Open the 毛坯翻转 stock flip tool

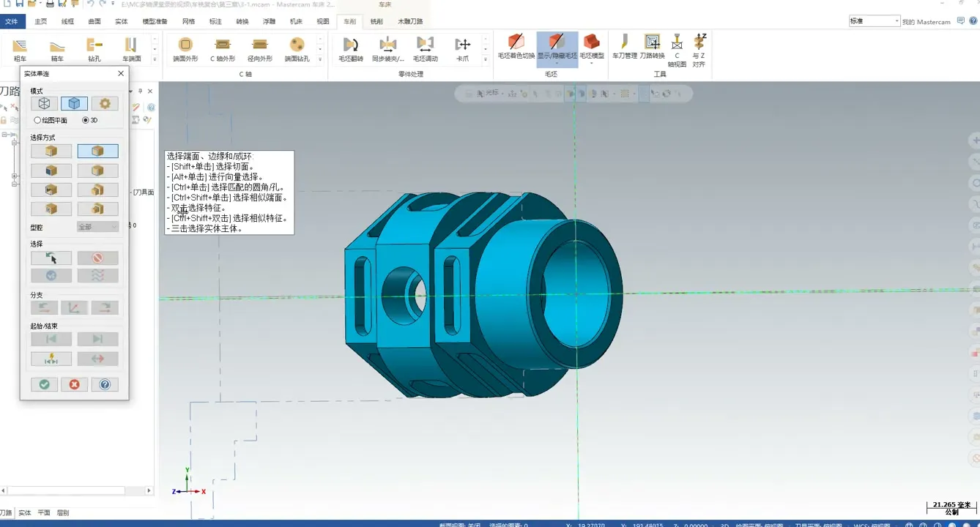pos(351,48)
